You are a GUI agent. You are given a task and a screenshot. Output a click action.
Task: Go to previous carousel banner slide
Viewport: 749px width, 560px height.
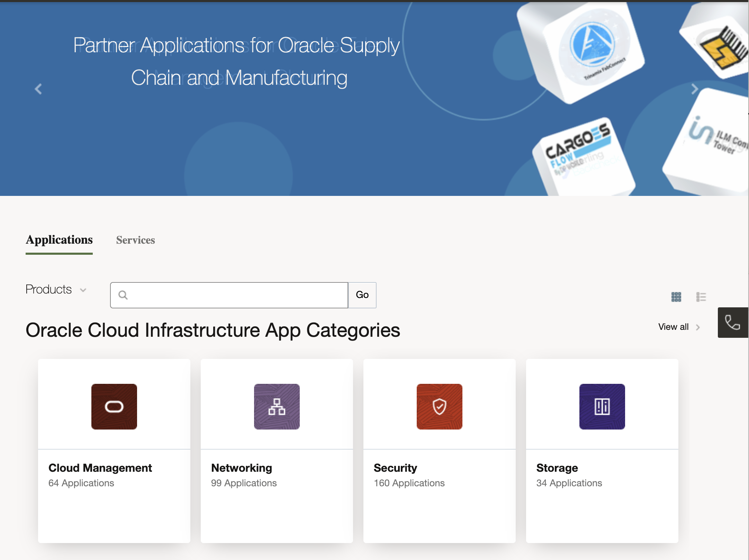(x=38, y=89)
